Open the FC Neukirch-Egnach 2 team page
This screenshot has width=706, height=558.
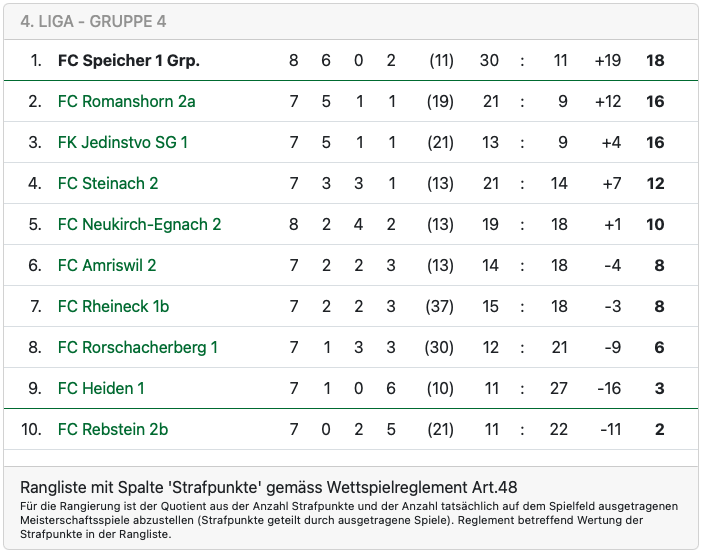tap(139, 224)
